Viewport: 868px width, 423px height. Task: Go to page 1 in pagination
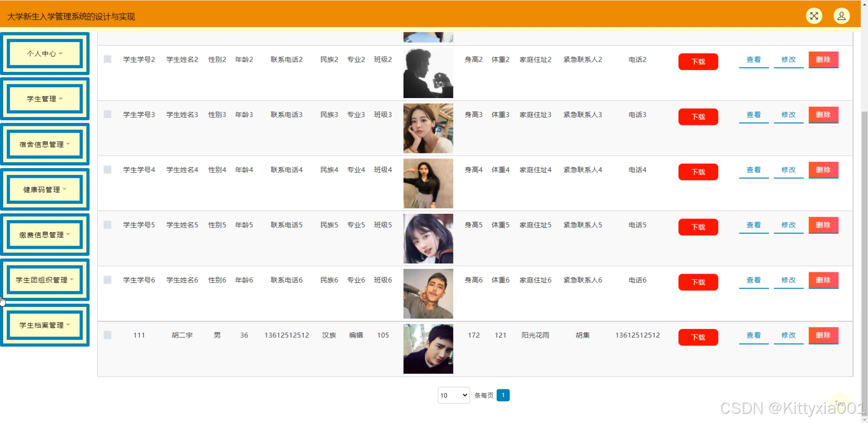(x=503, y=395)
